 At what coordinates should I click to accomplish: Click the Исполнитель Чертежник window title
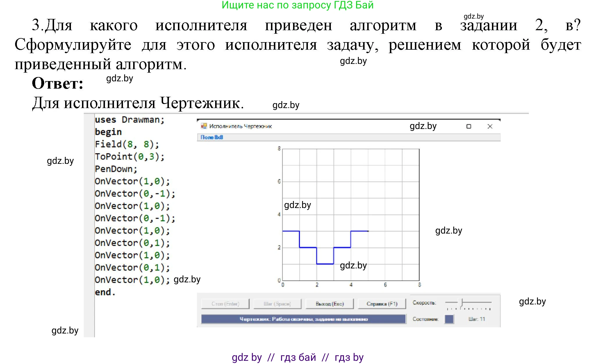pyautogui.click(x=240, y=126)
